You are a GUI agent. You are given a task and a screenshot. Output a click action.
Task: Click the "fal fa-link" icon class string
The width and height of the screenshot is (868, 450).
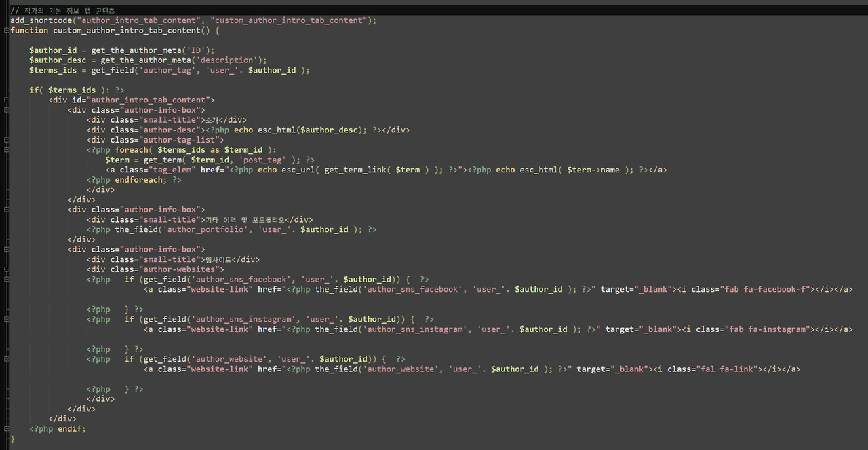click(728, 369)
